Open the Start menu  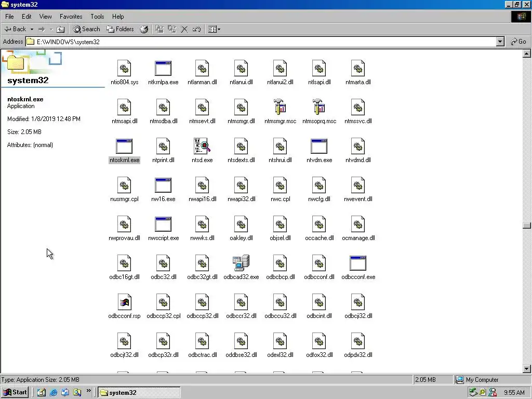click(x=15, y=393)
